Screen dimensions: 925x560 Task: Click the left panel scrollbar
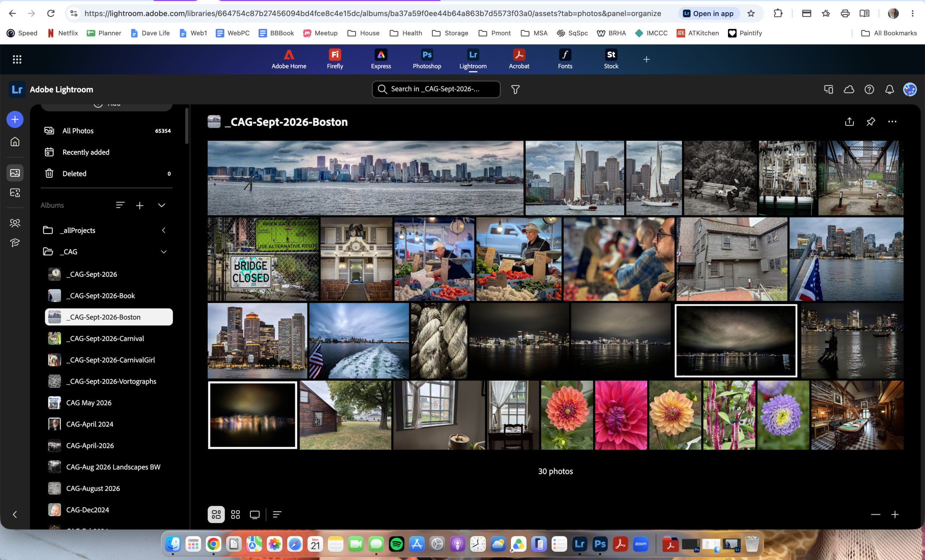[x=187, y=126]
